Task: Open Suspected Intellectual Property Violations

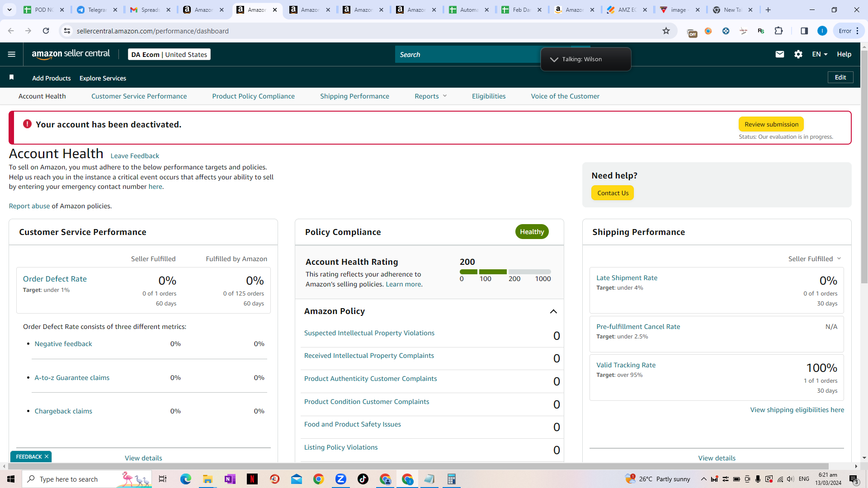Action: 369,333
